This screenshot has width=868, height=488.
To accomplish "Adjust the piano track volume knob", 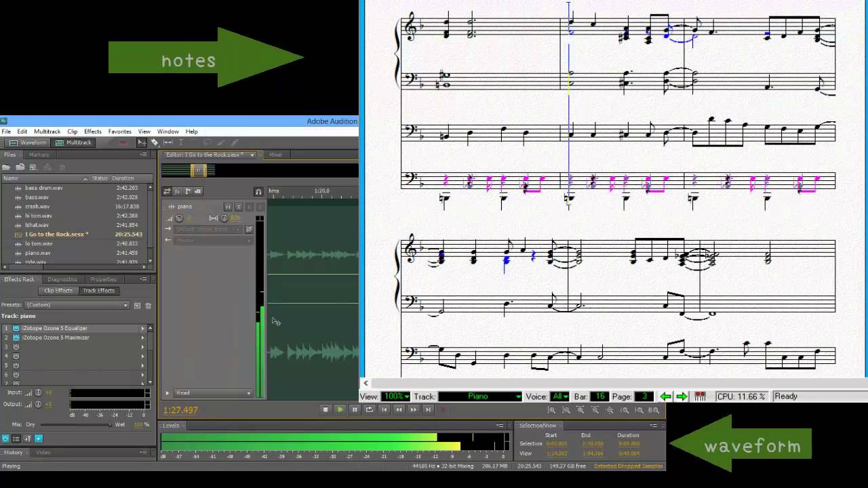I will [x=179, y=218].
